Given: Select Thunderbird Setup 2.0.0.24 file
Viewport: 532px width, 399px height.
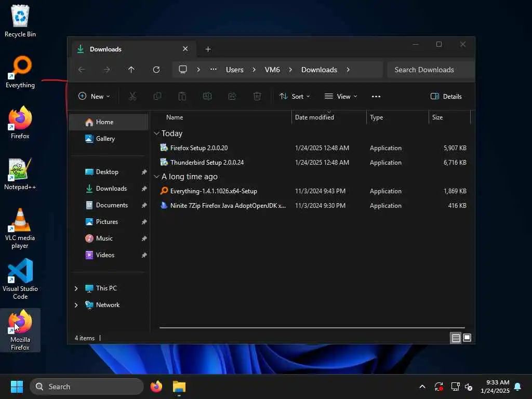Looking at the screenshot, I should 313,163.
